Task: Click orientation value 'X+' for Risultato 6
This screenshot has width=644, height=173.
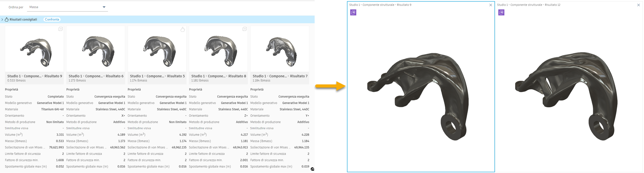Action: point(123,116)
